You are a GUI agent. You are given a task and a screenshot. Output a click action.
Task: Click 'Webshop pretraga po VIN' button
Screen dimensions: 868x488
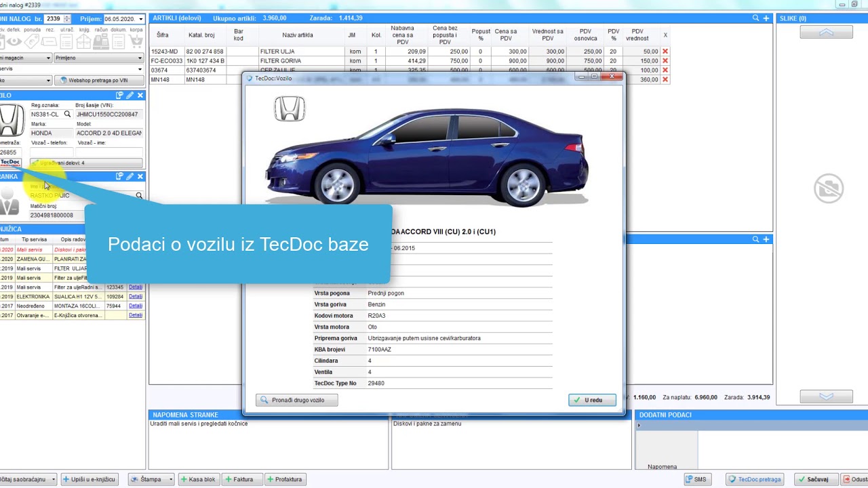tap(99, 80)
